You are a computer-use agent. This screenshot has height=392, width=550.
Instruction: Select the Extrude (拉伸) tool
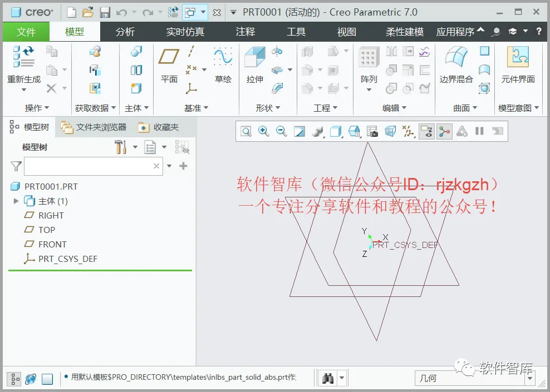tap(254, 57)
